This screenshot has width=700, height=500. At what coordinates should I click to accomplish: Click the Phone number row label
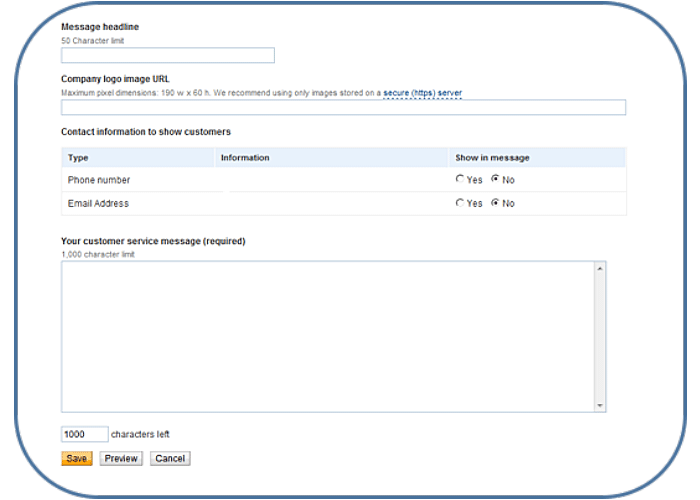99,180
